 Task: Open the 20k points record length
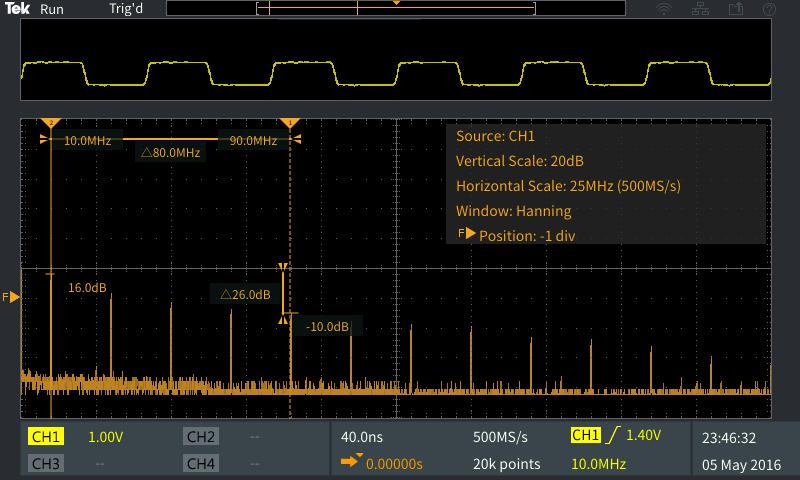coord(506,464)
